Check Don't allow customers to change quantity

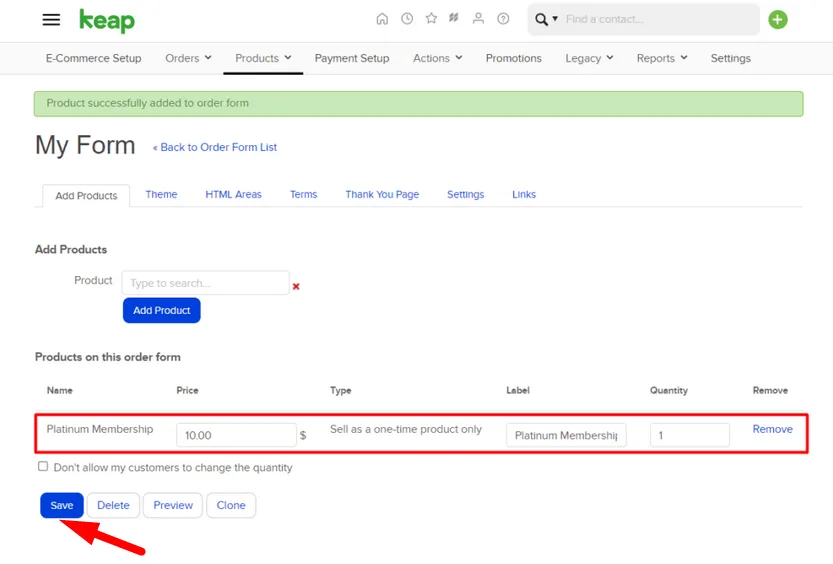43,466
